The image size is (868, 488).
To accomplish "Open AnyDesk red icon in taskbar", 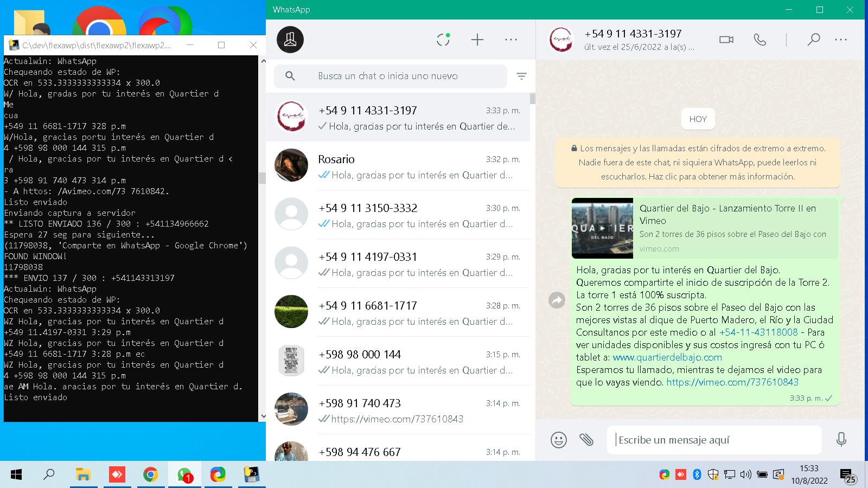I will click(x=117, y=475).
